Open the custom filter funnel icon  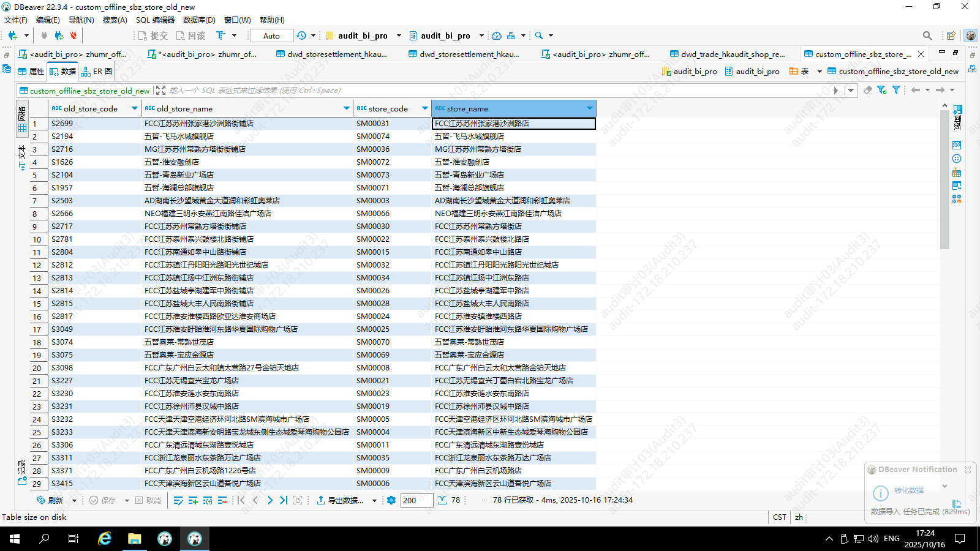click(896, 90)
